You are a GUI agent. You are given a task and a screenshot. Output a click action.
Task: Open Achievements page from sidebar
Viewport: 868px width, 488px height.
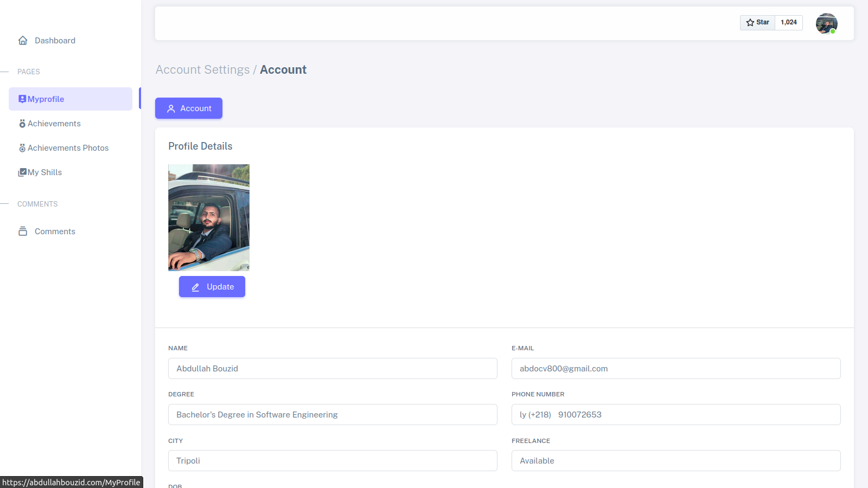[54, 124]
